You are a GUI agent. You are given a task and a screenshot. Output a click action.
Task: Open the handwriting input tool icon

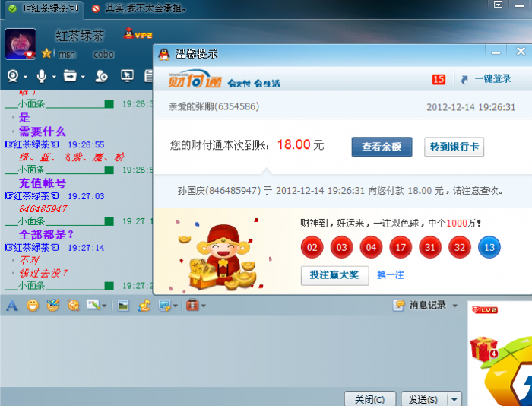[93, 305]
